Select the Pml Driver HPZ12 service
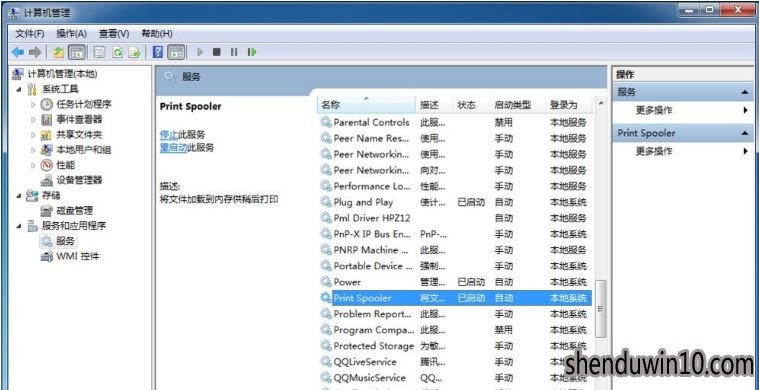Viewport: 759px width, 390px height. (456, 218)
